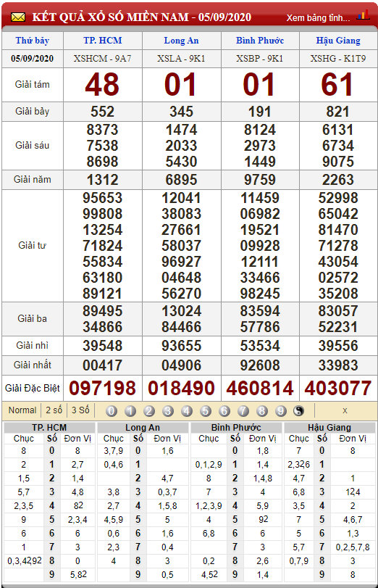378x588 pixels.
Task: Click TP. HCM giải tám number 48
Action: [x=102, y=85]
